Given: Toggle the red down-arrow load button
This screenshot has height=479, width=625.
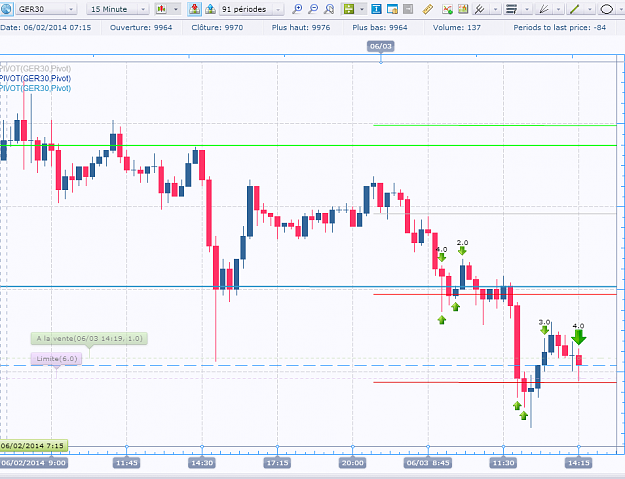Looking at the screenshot, I should tap(195, 9).
